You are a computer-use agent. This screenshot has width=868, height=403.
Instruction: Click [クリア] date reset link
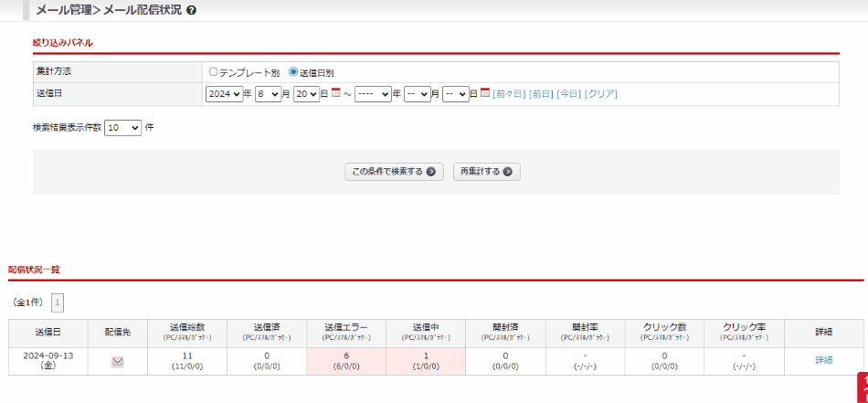(600, 94)
